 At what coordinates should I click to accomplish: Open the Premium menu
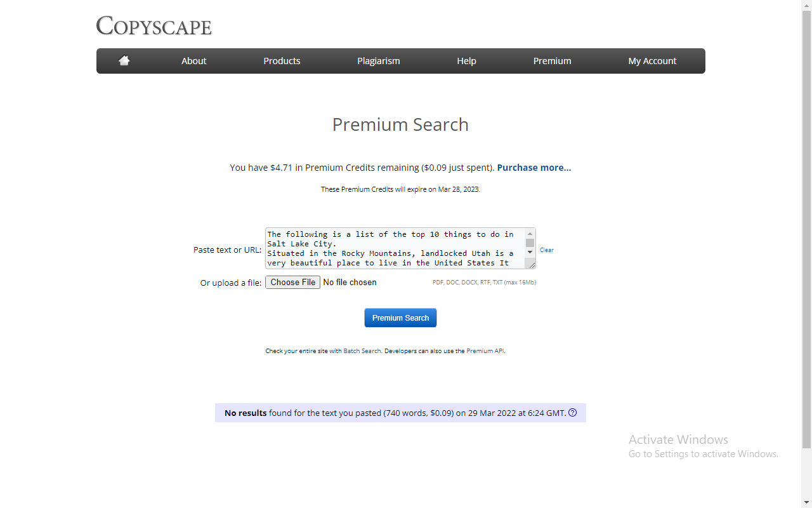coord(552,61)
